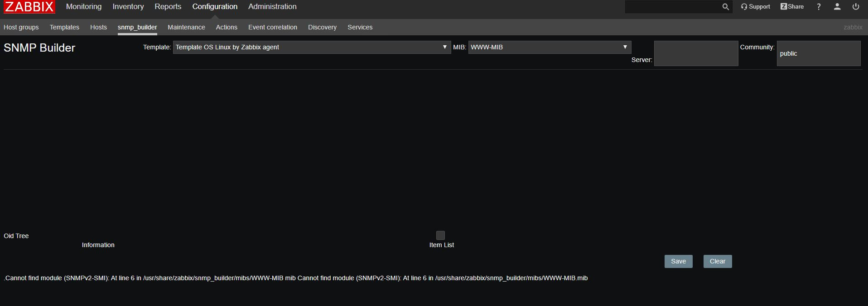
Task: Open the help question mark icon
Action: tap(819, 7)
